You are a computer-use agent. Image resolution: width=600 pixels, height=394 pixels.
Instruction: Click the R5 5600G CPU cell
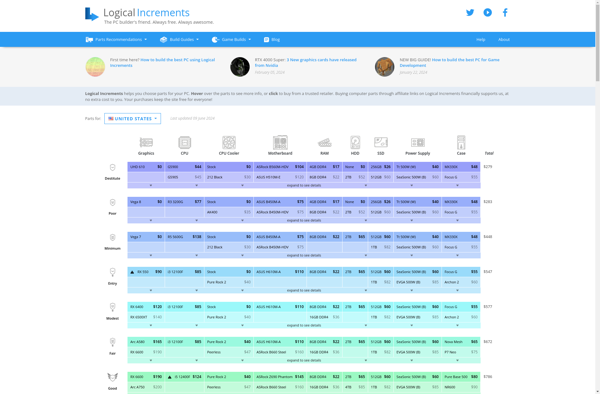[184, 237]
